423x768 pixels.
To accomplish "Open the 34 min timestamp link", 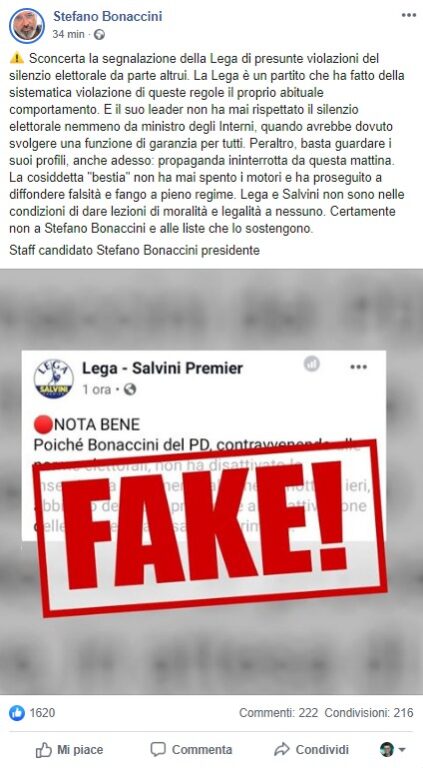I will 69,34.
